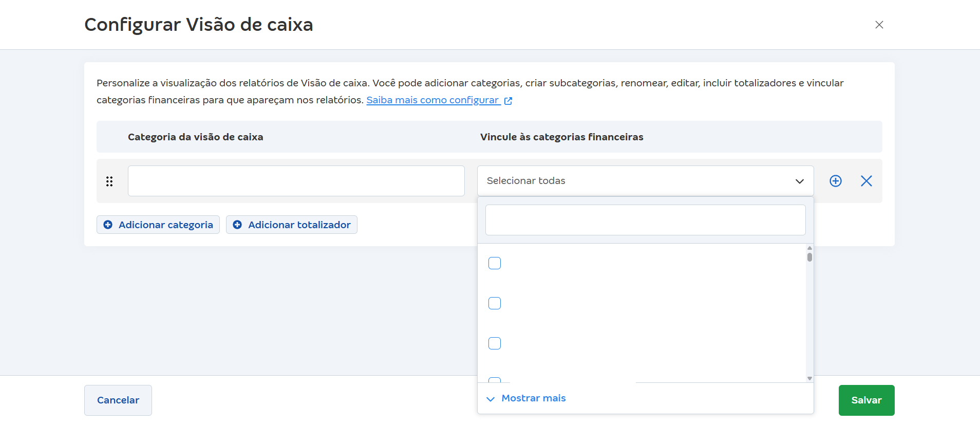The width and height of the screenshot is (980, 424).
Task: Tick the second checkbox in the dropdown list
Action: (x=495, y=303)
